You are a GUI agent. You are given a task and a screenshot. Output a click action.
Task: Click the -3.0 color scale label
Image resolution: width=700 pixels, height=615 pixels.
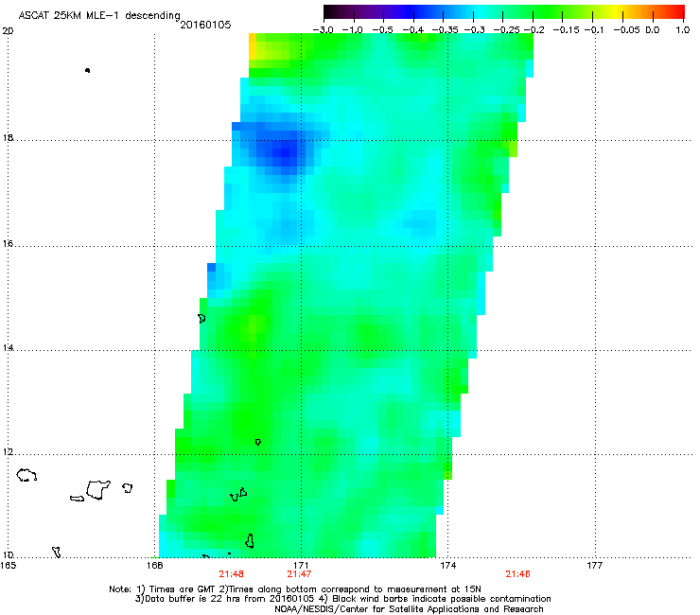click(x=323, y=30)
